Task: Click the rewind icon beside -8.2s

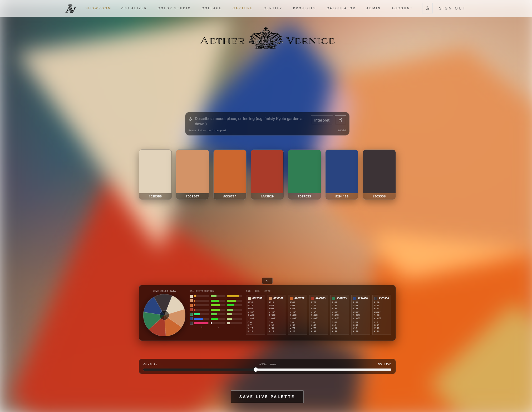Action: coord(145,364)
